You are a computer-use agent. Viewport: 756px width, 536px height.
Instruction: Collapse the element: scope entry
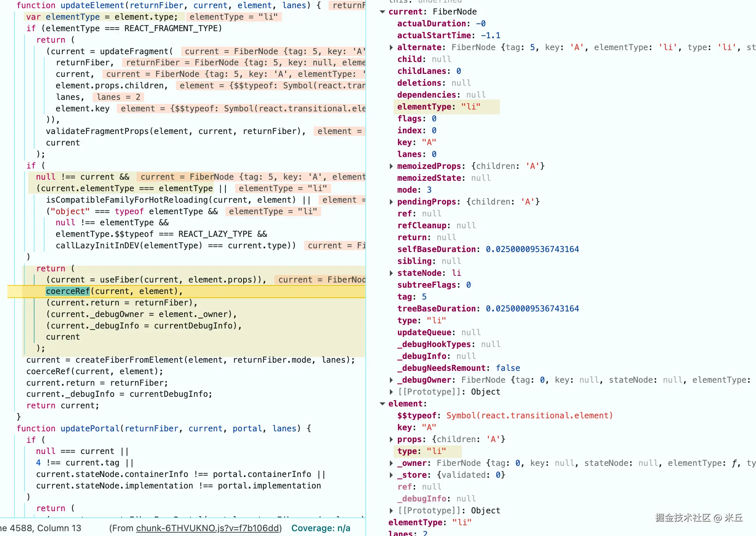(x=382, y=404)
